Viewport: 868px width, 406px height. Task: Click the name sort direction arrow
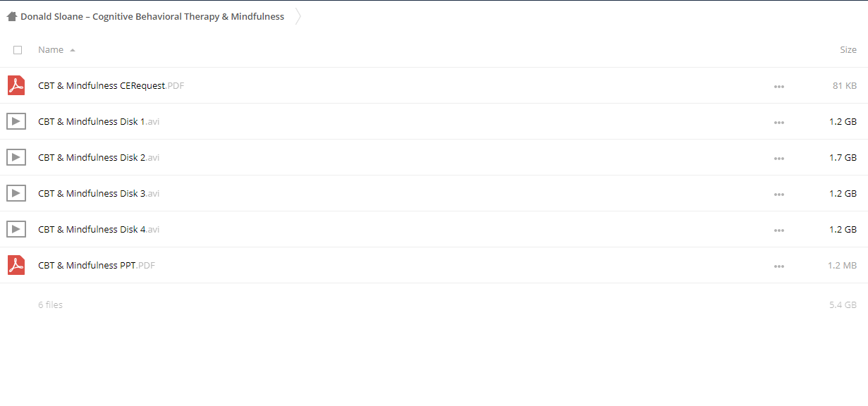(x=73, y=50)
